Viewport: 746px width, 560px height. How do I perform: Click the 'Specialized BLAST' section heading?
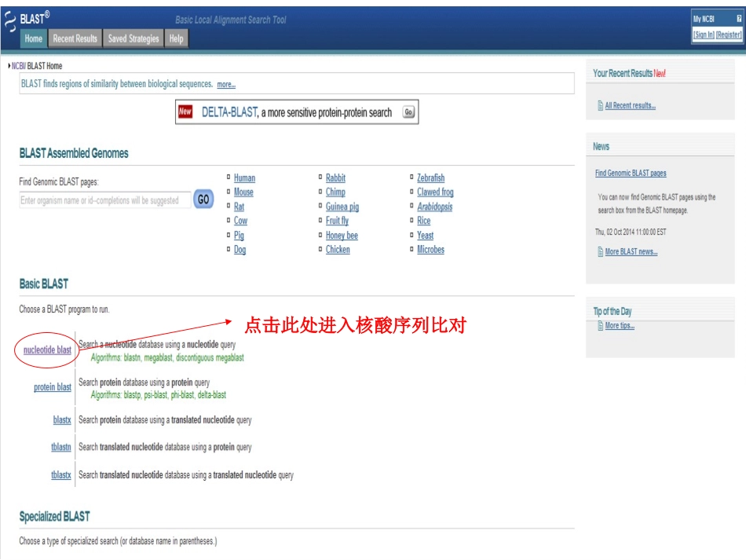click(54, 516)
